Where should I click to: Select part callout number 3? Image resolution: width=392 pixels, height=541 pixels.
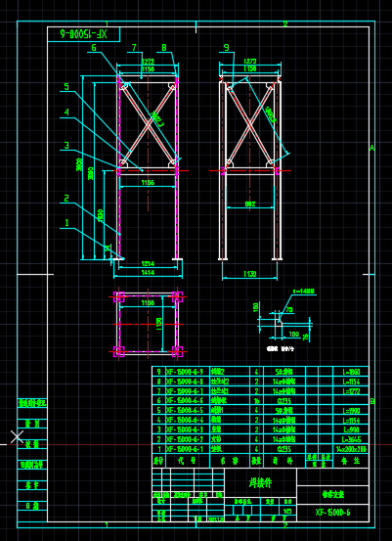tap(66, 145)
